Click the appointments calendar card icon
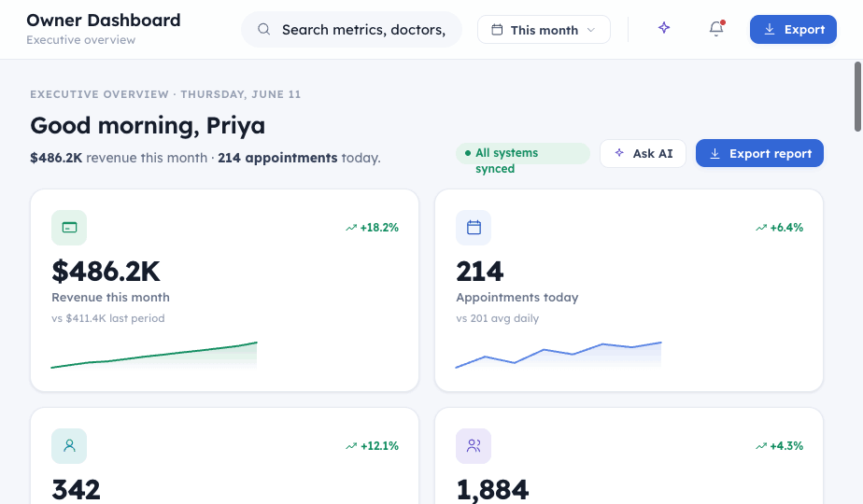This screenshot has height=504, width=863. click(474, 227)
